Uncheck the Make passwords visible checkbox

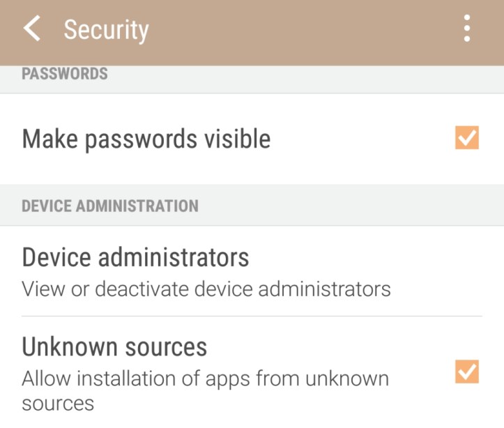click(x=466, y=138)
